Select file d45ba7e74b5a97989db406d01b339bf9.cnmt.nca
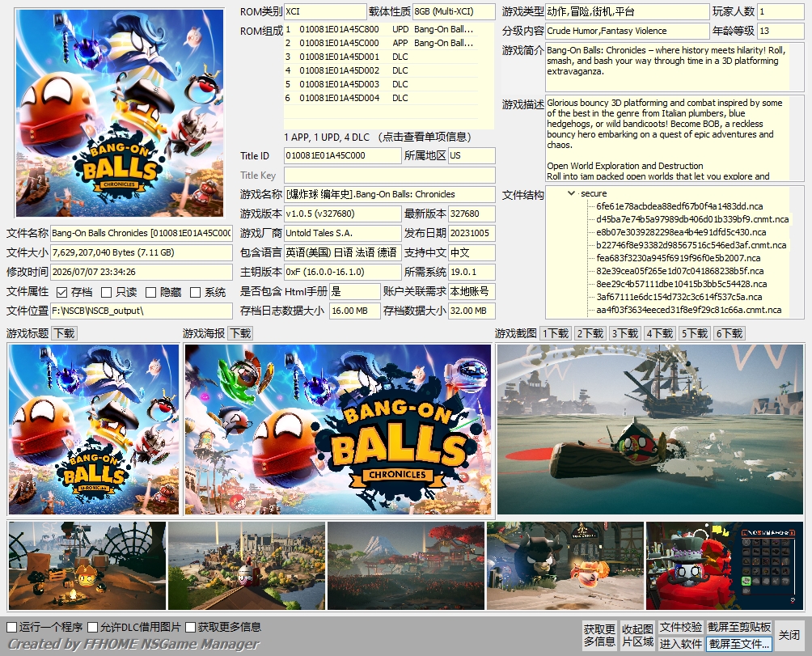This screenshot has width=812, height=656. coord(692,219)
